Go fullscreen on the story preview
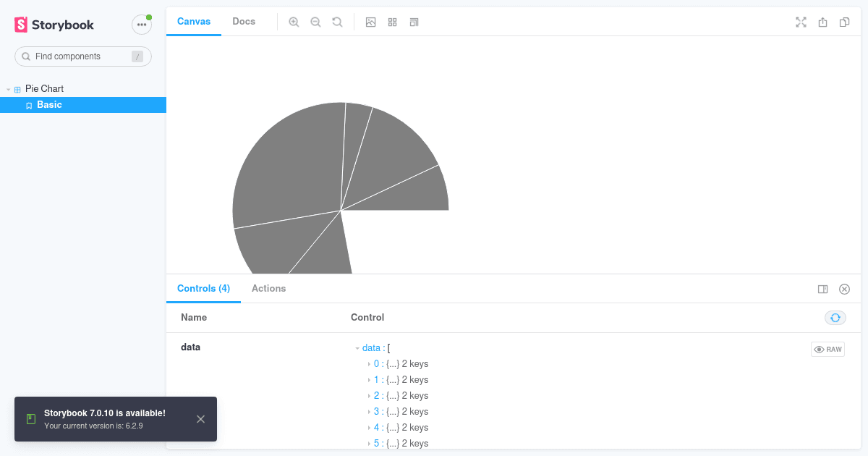This screenshot has height=456, width=868. [801, 22]
